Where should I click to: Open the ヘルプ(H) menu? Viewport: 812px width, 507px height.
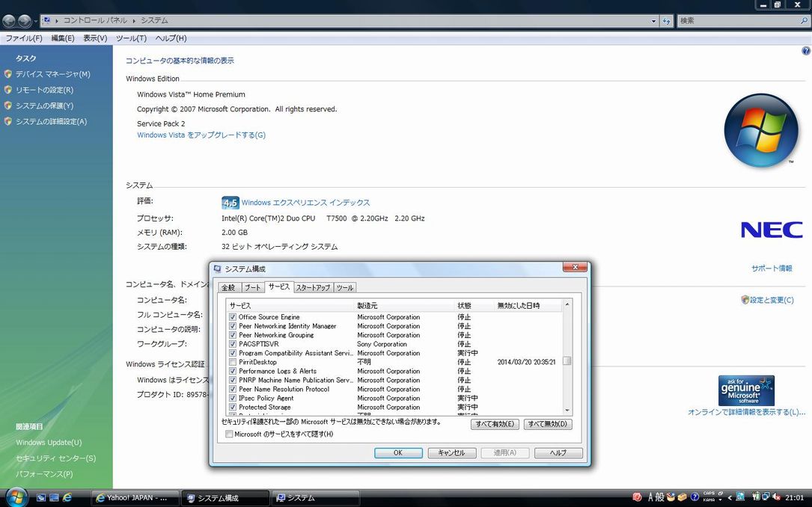pos(171,38)
